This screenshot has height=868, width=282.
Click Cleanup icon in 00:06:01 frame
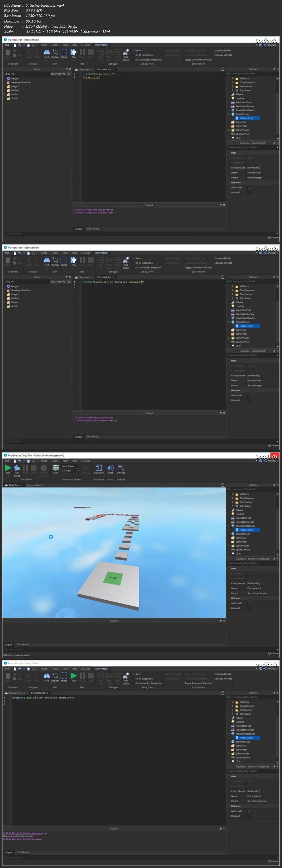coord(86,468)
